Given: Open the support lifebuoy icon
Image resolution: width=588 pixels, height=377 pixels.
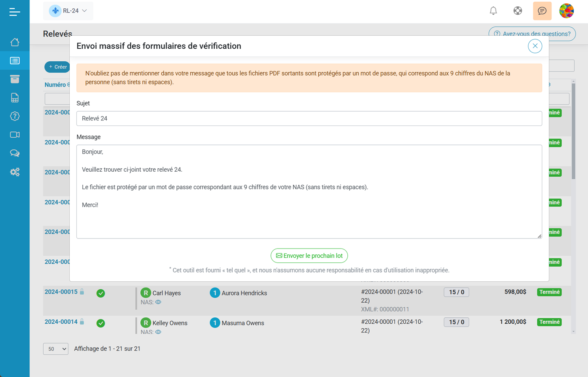Looking at the screenshot, I should pyautogui.click(x=517, y=10).
